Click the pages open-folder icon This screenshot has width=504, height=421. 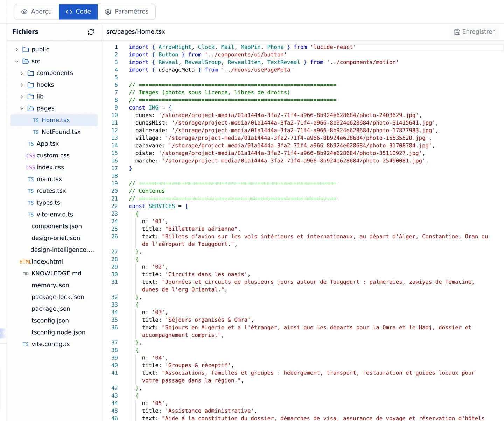tap(31, 108)
